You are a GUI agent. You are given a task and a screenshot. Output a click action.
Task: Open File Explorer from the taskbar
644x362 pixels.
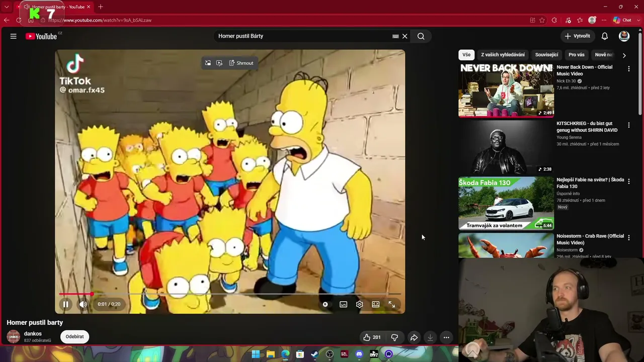click(x=271, y=354)
